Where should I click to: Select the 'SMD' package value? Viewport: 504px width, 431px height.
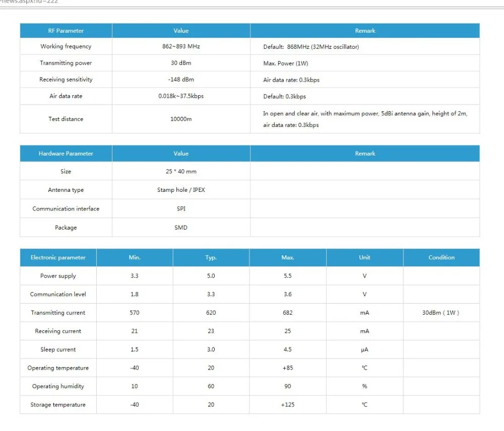pos(181,228)
